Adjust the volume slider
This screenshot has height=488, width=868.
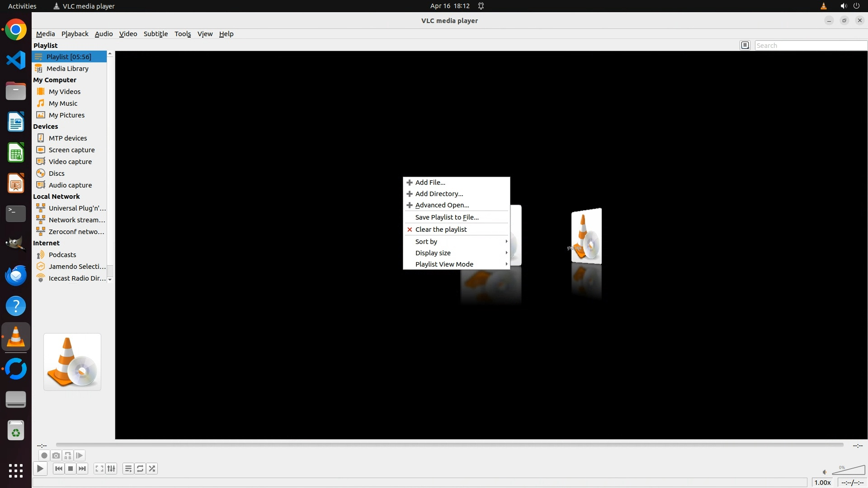tap(849, 470)
